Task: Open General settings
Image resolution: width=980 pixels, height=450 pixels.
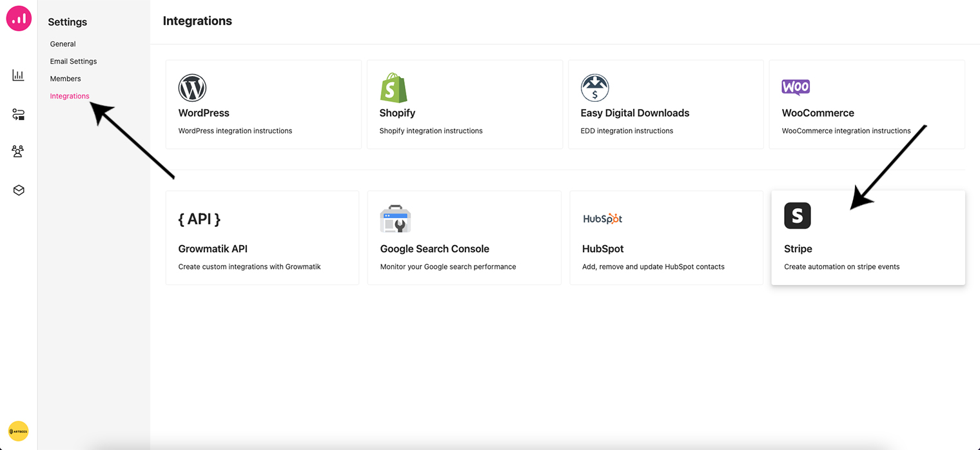Action: coord(63,44)
